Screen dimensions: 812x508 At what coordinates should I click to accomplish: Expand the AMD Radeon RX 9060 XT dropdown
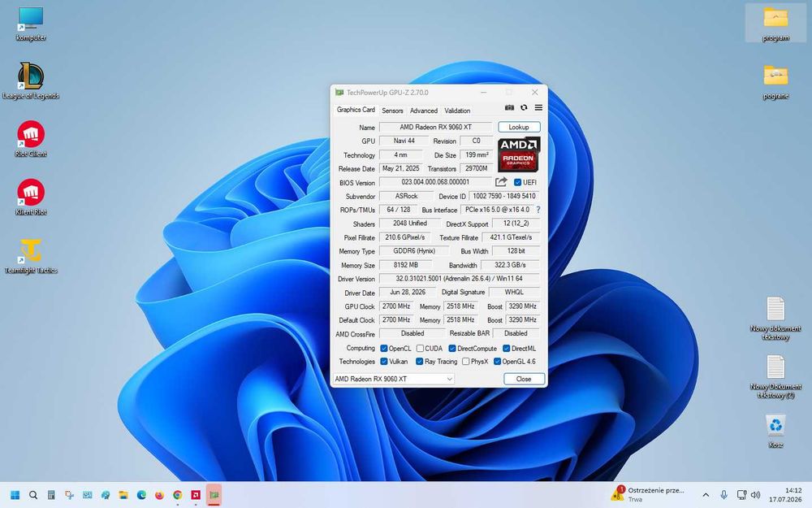[394, 379]
